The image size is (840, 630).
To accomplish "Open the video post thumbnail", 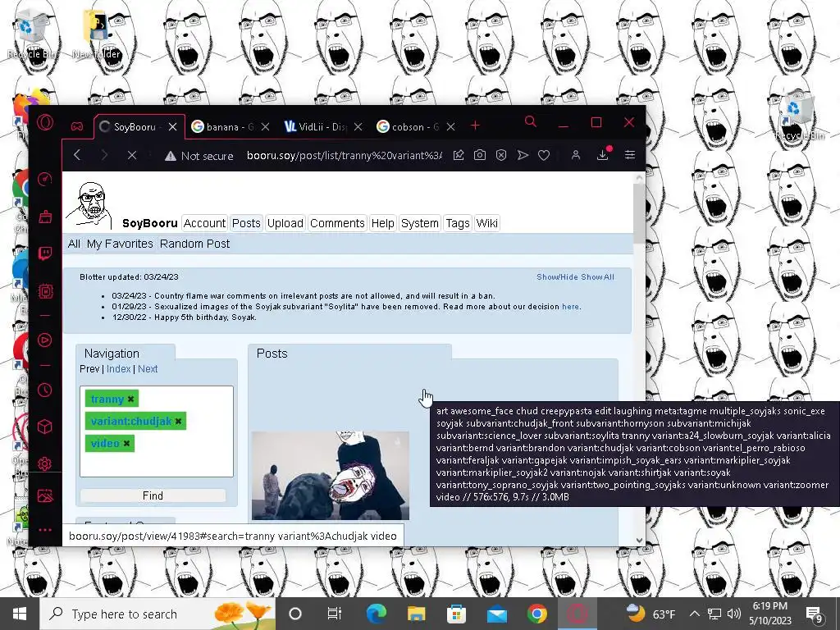I will click(331, 475).
